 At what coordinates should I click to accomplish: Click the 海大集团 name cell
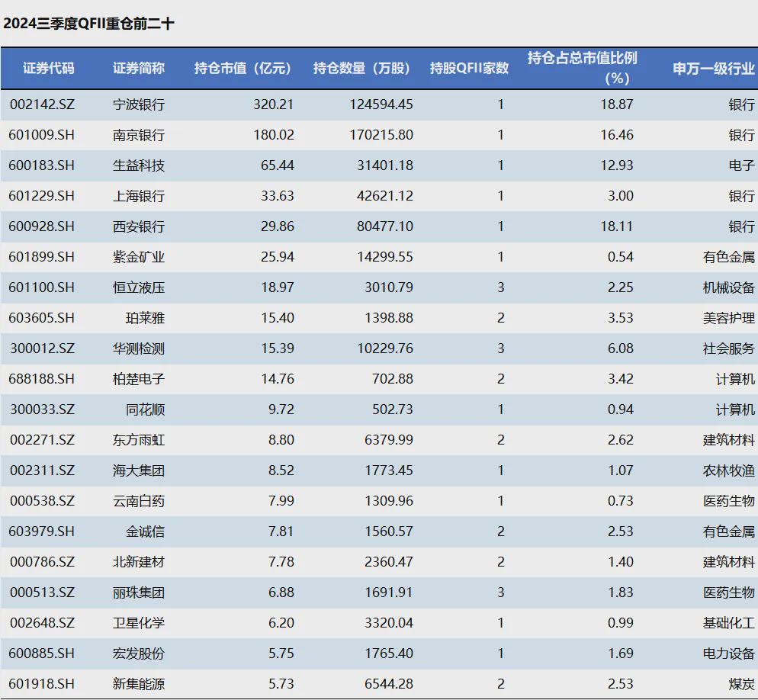point(139,470)
